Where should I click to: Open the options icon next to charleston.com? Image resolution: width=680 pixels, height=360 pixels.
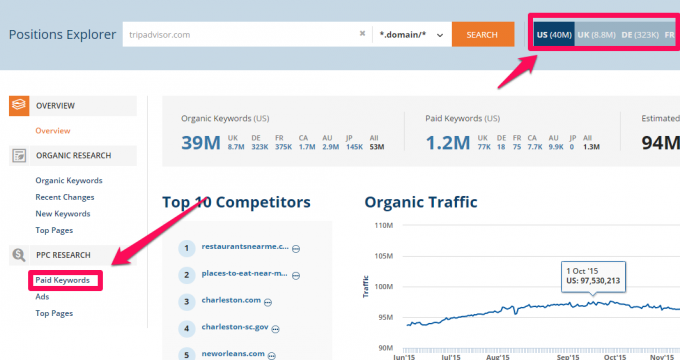click(x=268, y=303)
